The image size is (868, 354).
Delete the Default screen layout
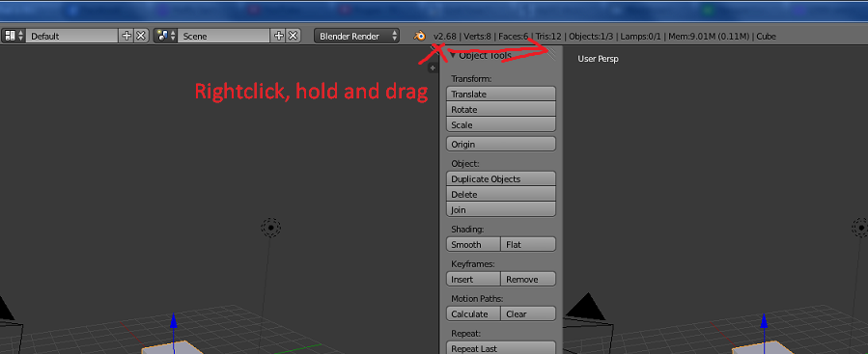tap(141, 36)
